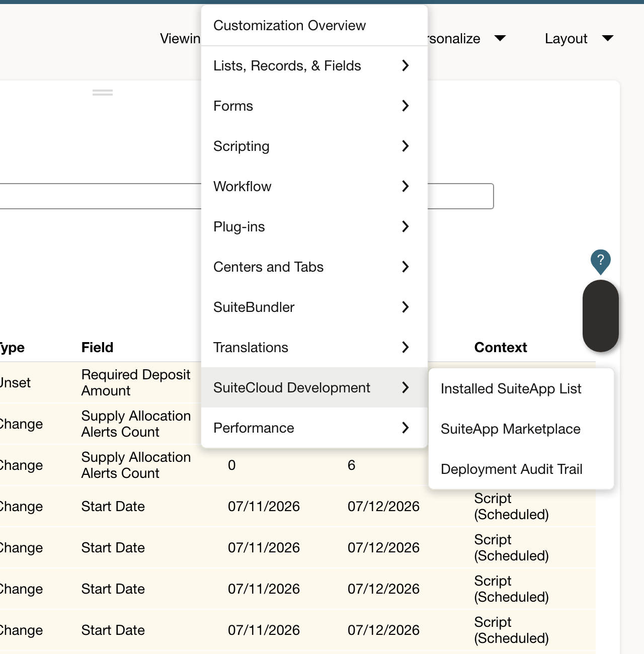Open Customization Overview menu entry
The height and width of the screenshot is (654, 644).
314,26
